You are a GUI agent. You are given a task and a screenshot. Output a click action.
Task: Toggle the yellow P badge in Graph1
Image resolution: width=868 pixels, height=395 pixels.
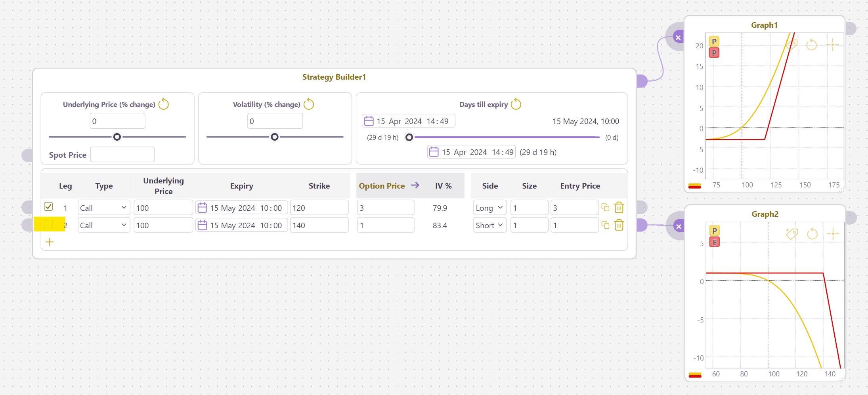coord(714,42)
